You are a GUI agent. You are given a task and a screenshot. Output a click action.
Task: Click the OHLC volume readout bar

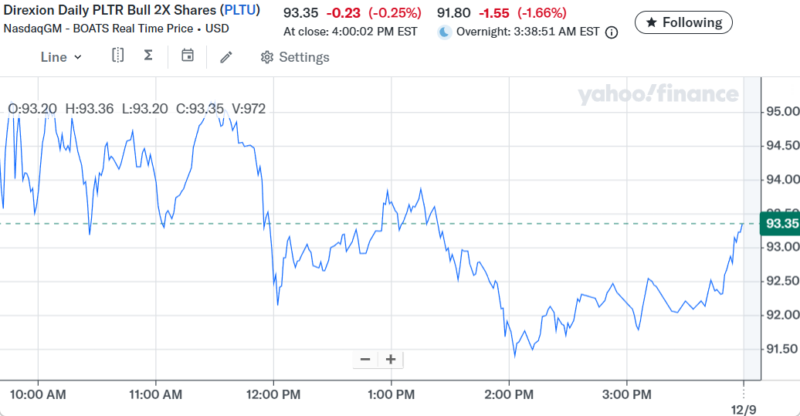pos(136,108)
